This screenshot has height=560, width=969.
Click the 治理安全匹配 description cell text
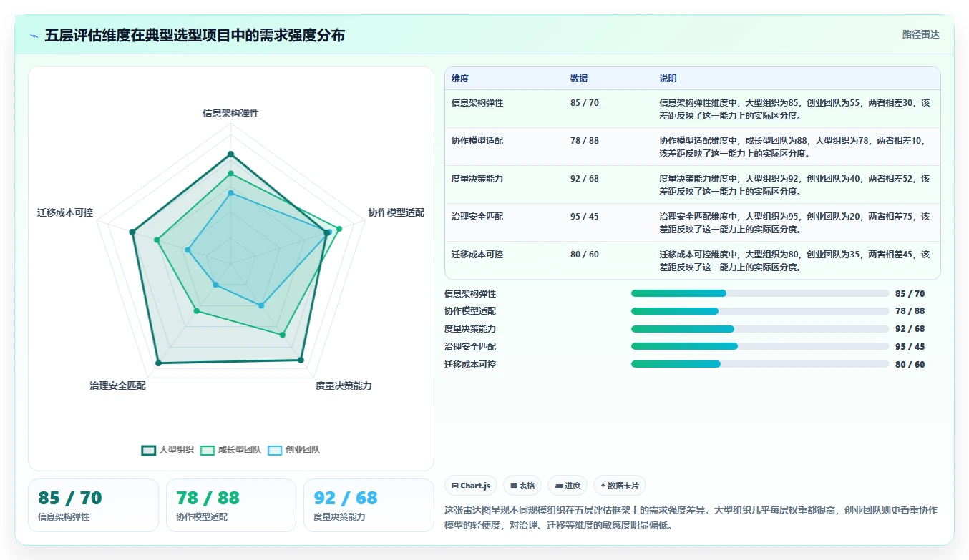coord(794,223)
